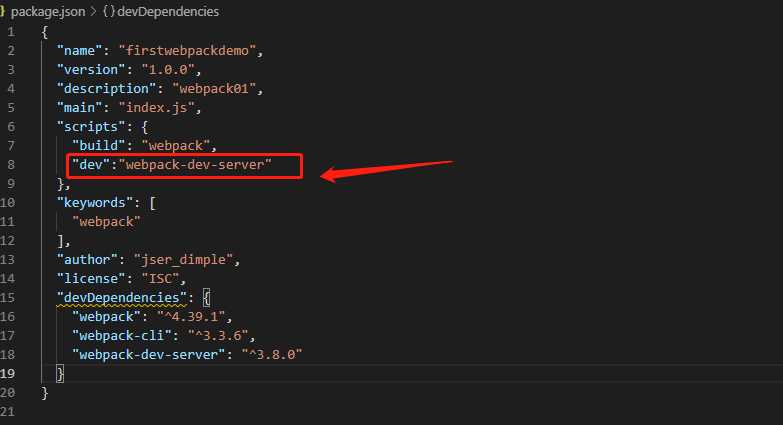Click the "author" key

click(x=87, y=259)
